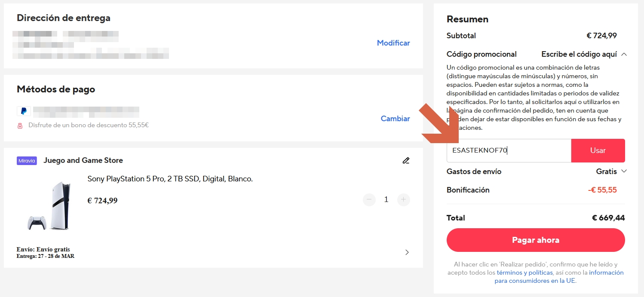Open información para consumidores en la UE link

(x=559, y=277)
